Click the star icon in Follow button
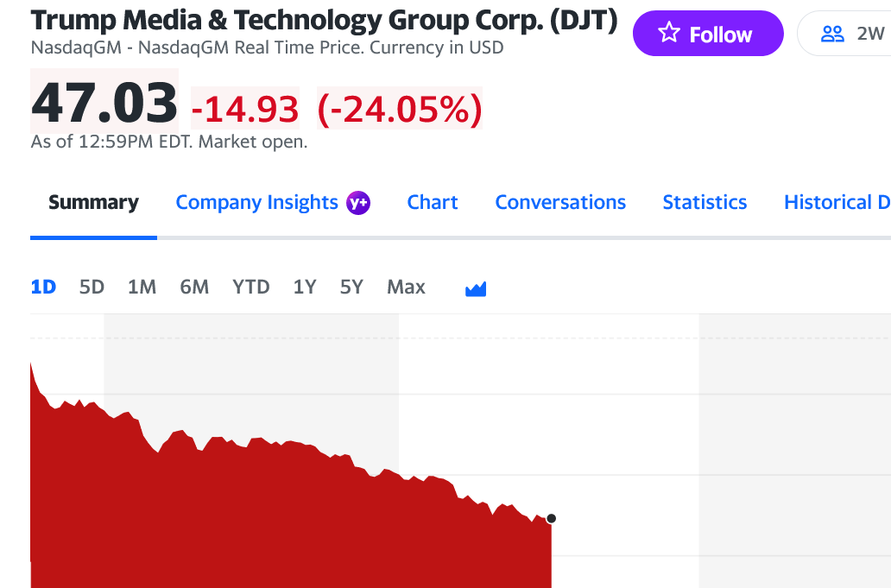The height and width of the screenshot is (588, 891). 669,34
